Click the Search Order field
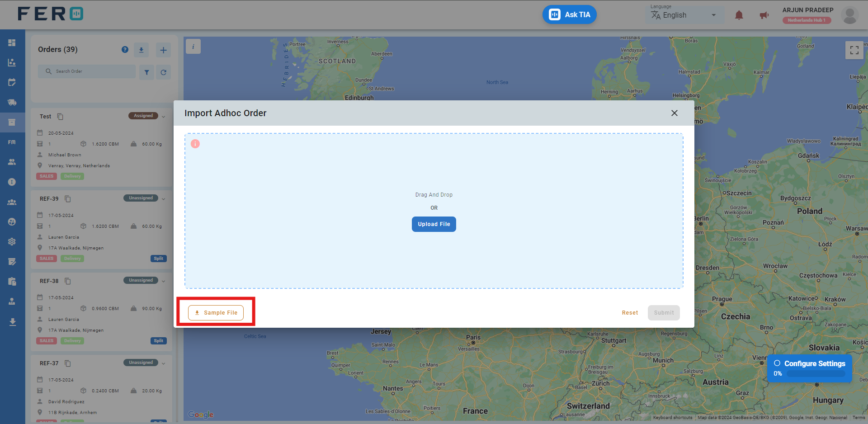 click(87, 71)
